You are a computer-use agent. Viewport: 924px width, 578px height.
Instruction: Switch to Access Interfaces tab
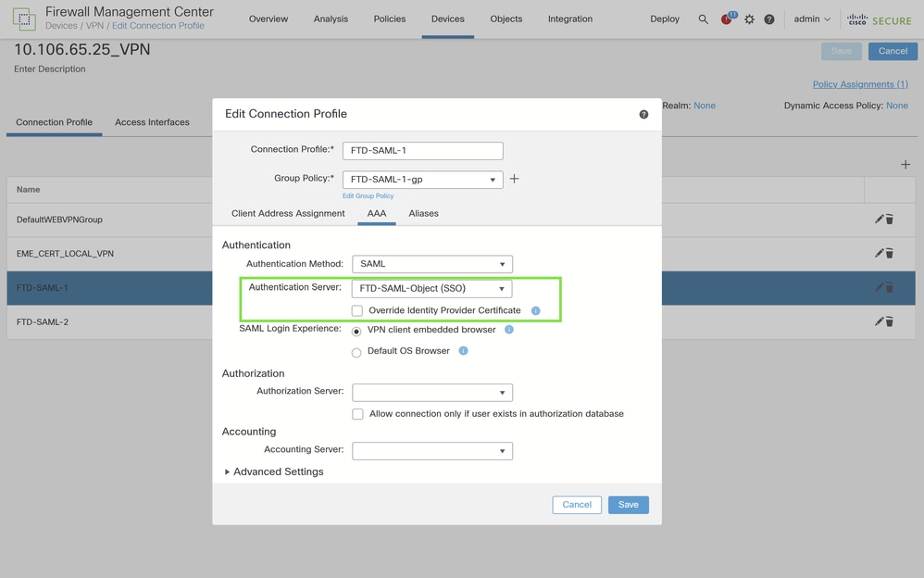(152, 122)
